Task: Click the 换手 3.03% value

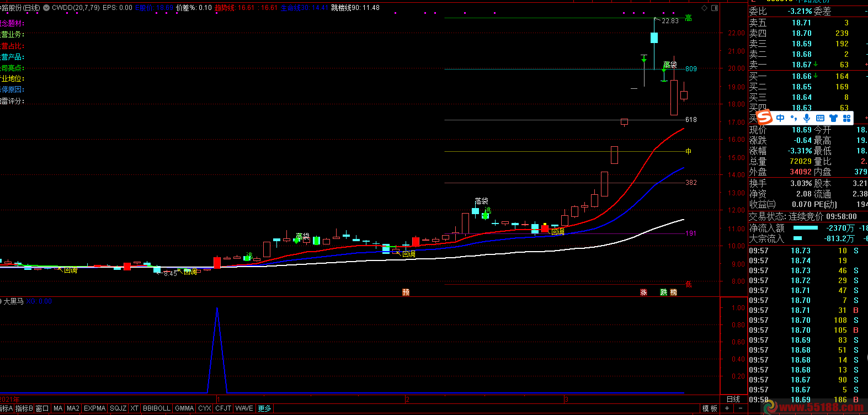Action: point(801,183)
